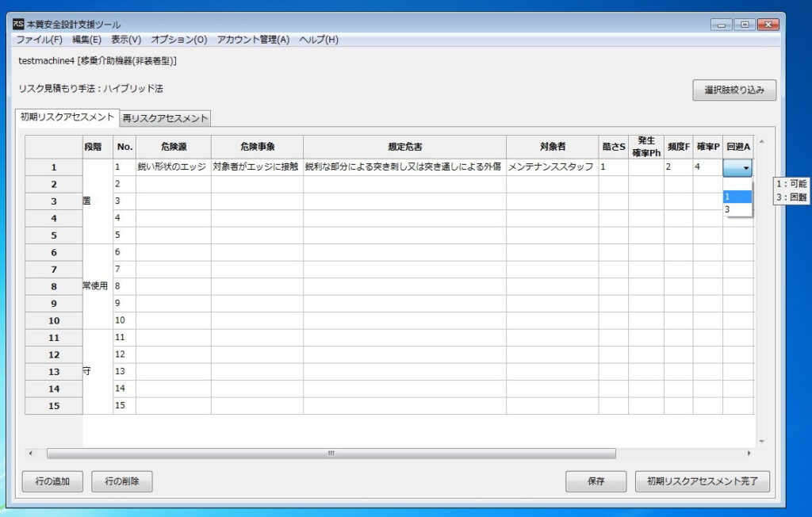Viewport: 812px width, 517px height.
Task: Click the 発生確率Ph column header
Action: pyautogui.click(x=646, y=147)
